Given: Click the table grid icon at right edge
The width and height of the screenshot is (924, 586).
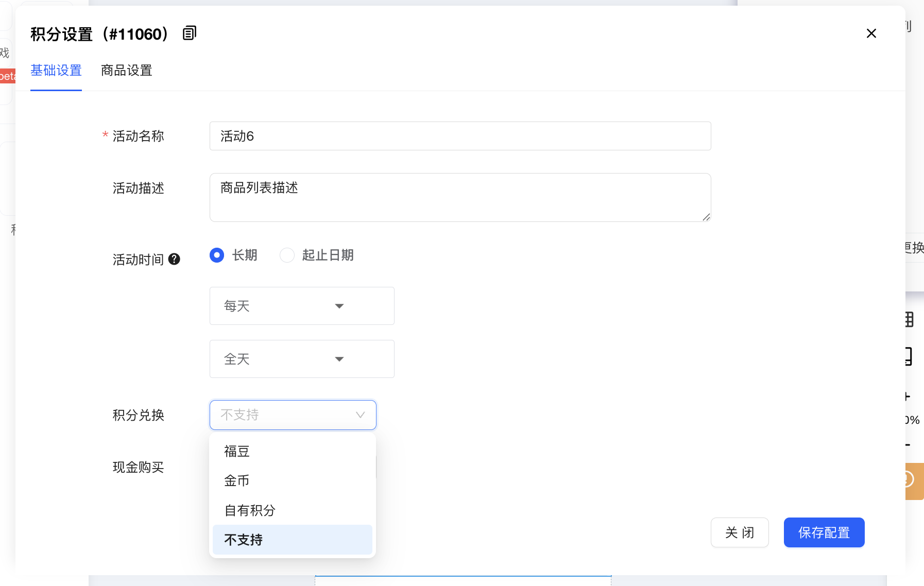Looking at the screenshot, I should [x=909, y=320].
